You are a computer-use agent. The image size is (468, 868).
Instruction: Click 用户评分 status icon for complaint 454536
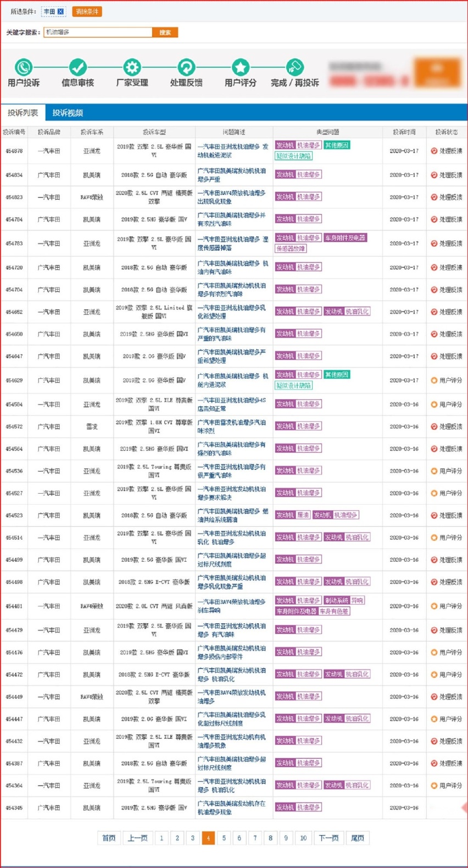coord(434,471)
